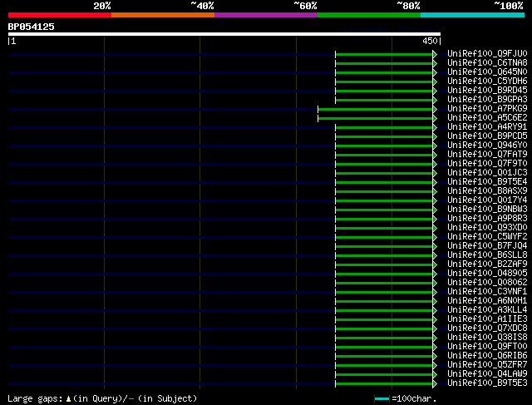Click the 450 query length label
This screenshot has width=532, height=405.
tap(430, 41)
